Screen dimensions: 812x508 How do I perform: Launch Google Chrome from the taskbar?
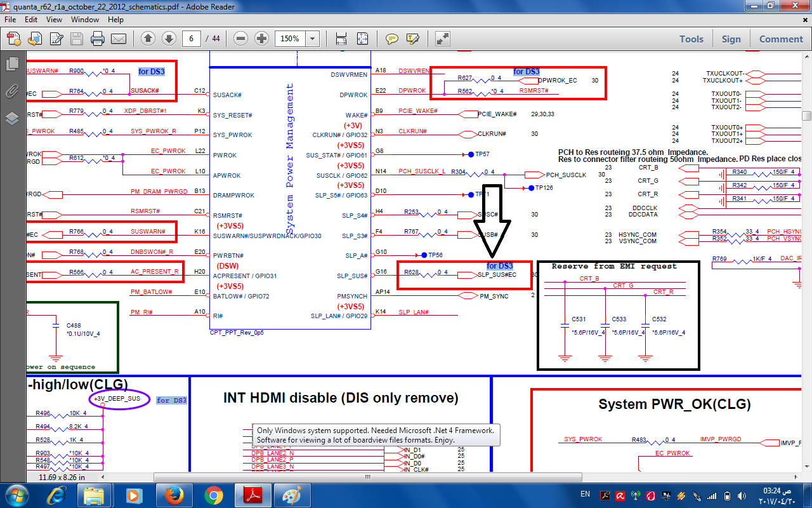click(213, 495)
